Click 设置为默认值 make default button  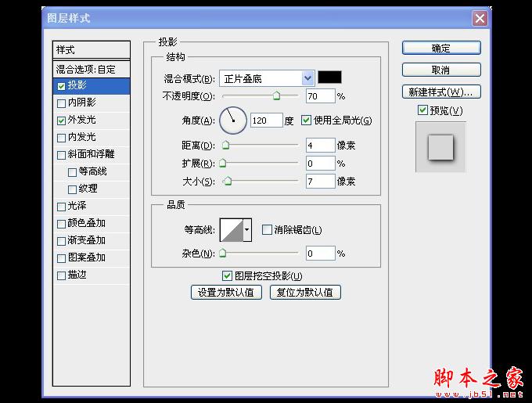click(x=226, y=292)
